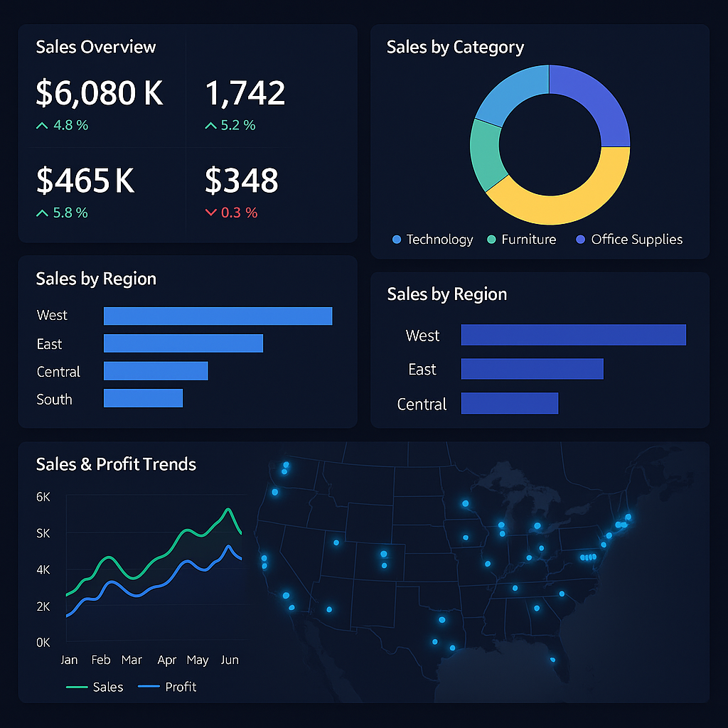The image size is (728, 728).
Task: Expand the Sales by Category panel
Action: (455, 48)
